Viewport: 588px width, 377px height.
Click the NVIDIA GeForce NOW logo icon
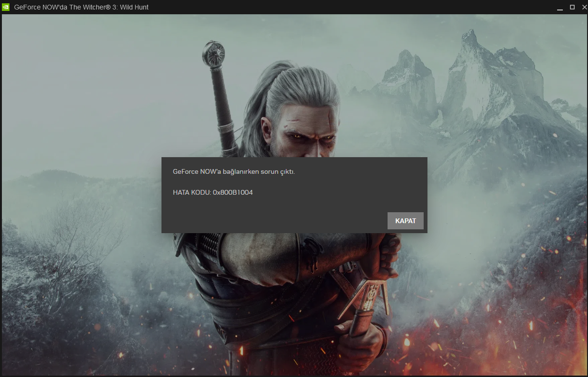6,7
